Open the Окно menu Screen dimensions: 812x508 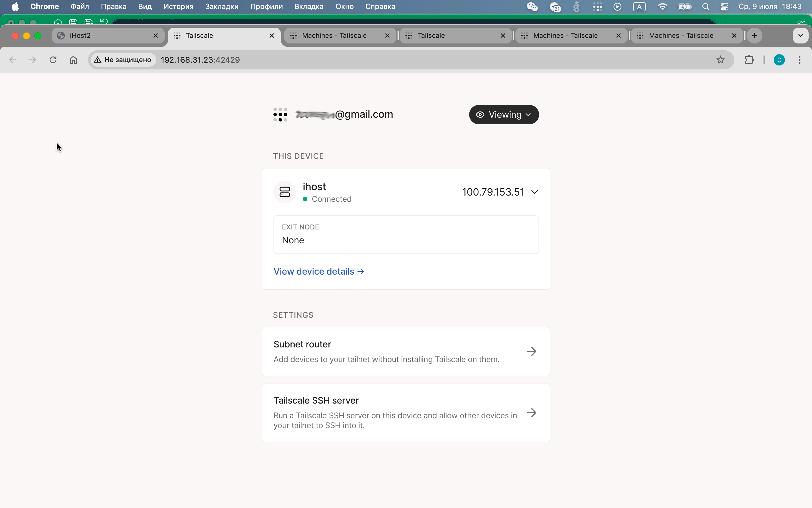tap(345, 6)
